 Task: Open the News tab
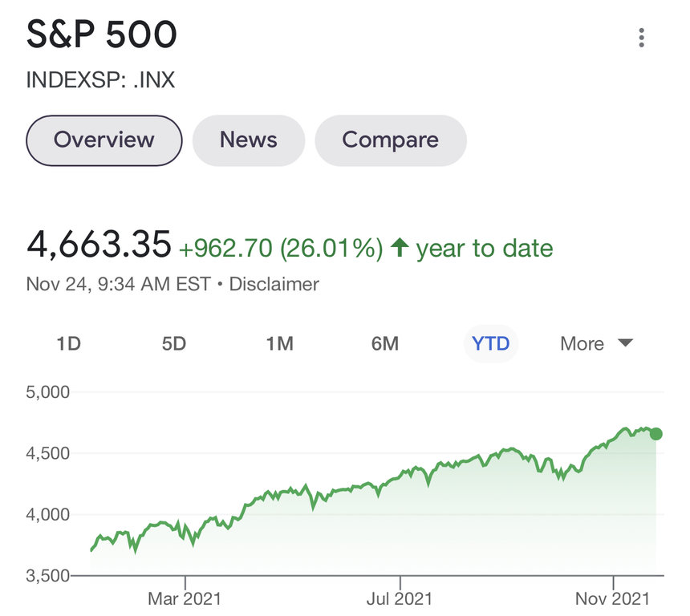pyautogui.click(x=249, y=140)
